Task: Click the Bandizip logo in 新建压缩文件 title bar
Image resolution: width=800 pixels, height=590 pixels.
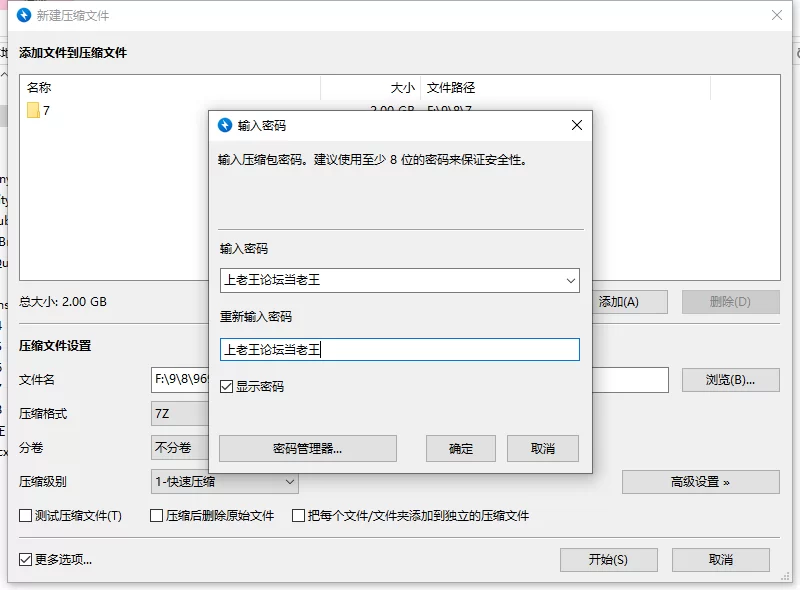Action: 24,15
